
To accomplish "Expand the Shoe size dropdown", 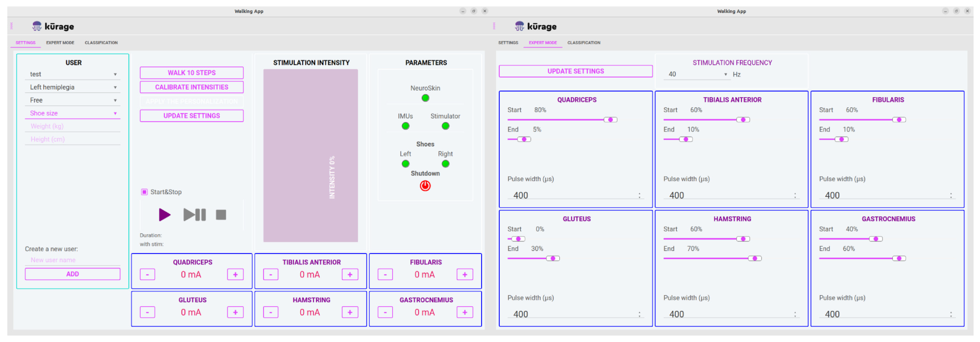I will click(x=72, y=113).
